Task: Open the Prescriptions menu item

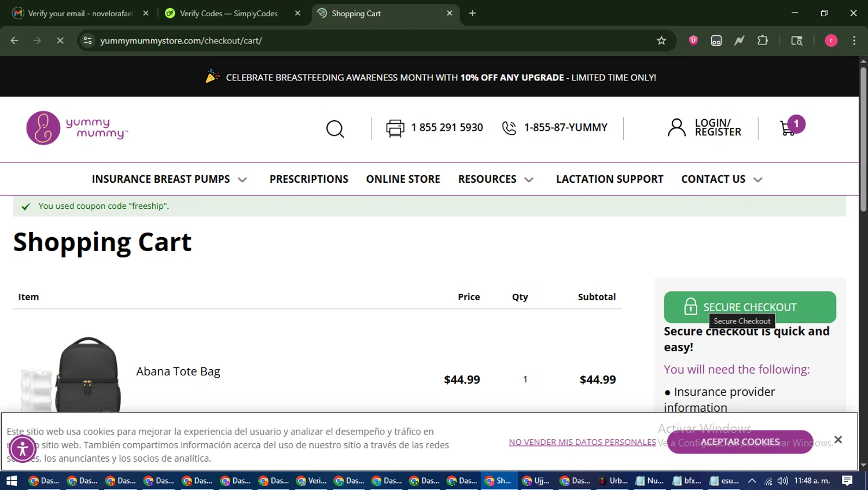Action: click(309, 179)
